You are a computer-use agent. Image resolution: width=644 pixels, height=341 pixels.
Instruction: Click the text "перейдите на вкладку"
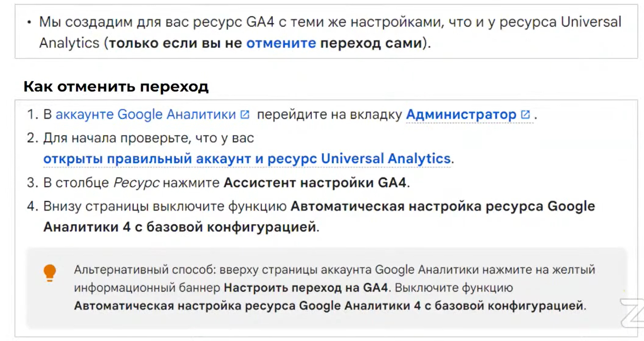tap(329, 114)
